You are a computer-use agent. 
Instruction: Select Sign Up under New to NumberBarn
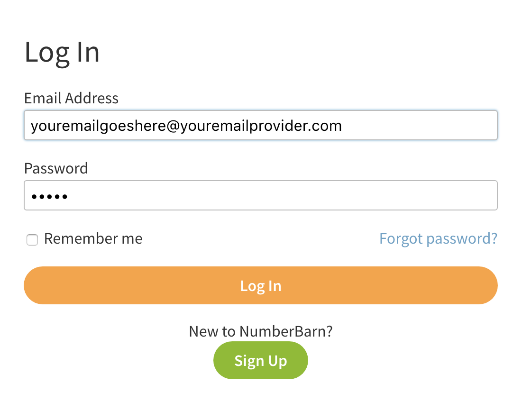click(x=260, y=360)
